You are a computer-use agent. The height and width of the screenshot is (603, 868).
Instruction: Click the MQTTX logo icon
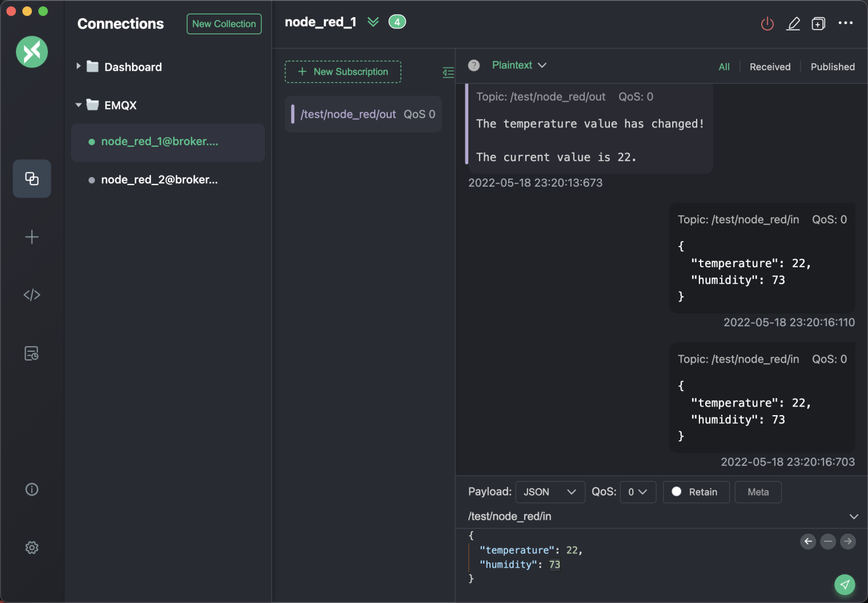pos(32,52)
